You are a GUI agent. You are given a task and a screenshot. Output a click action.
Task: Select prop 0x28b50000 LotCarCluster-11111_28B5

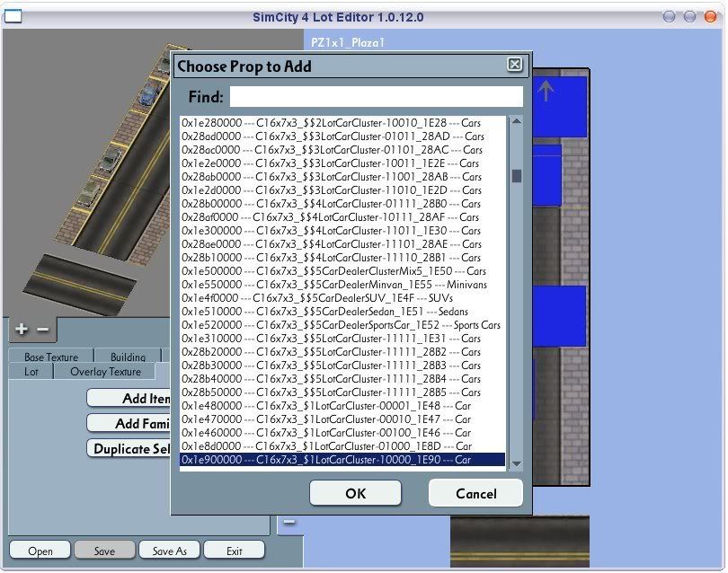tap(342, 392)
